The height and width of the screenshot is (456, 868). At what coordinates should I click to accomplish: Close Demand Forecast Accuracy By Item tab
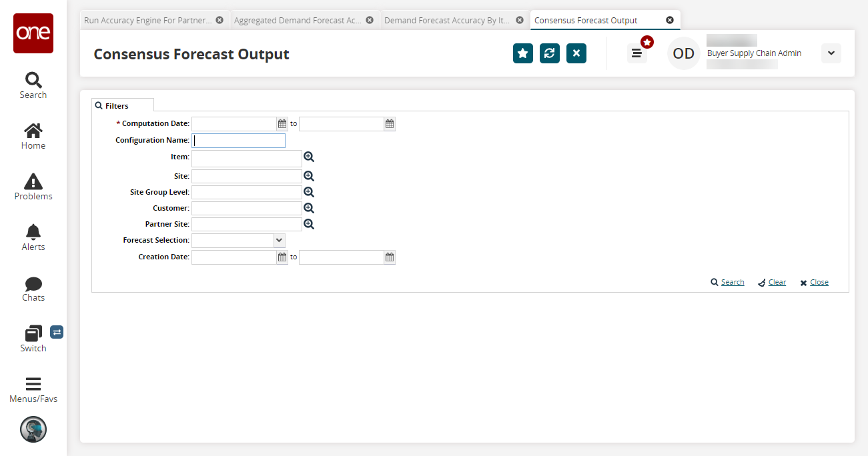520,20
